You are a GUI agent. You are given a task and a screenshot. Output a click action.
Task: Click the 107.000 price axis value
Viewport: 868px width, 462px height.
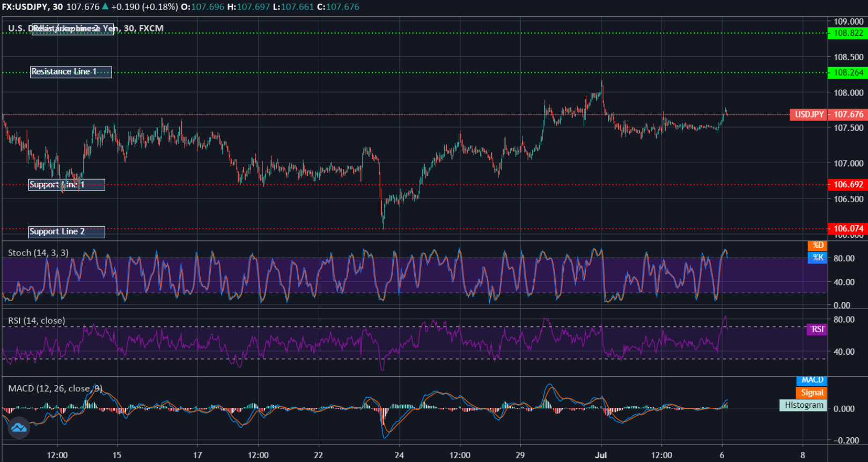click(x=848, y=163)
